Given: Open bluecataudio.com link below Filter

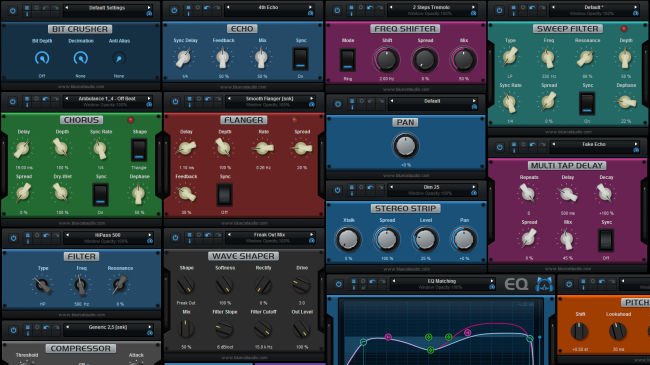Looking at the screenshot, I should 81,315.
